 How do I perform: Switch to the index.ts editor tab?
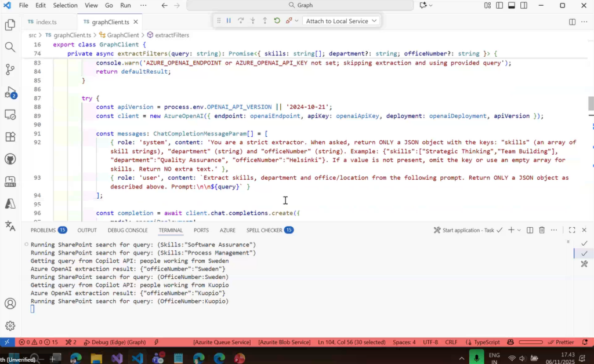[x=46, y=22]
